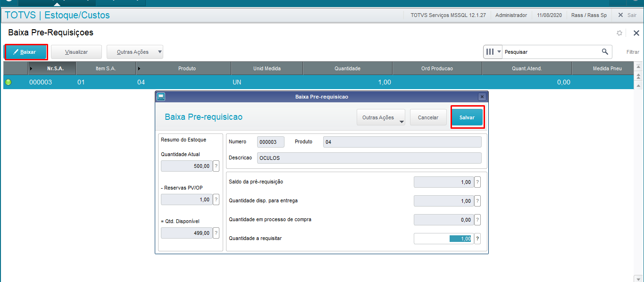Click the date 11/08/2020

[550, 15]
